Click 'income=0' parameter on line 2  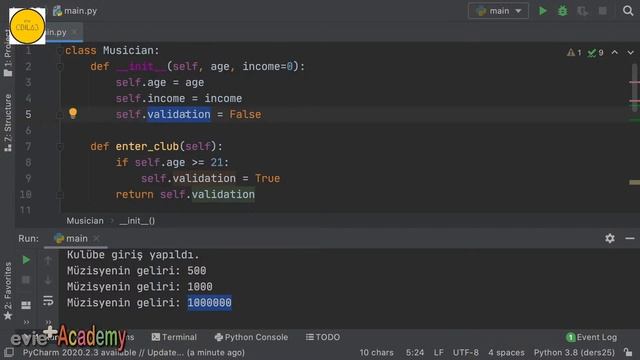click(x=268, y=67)
